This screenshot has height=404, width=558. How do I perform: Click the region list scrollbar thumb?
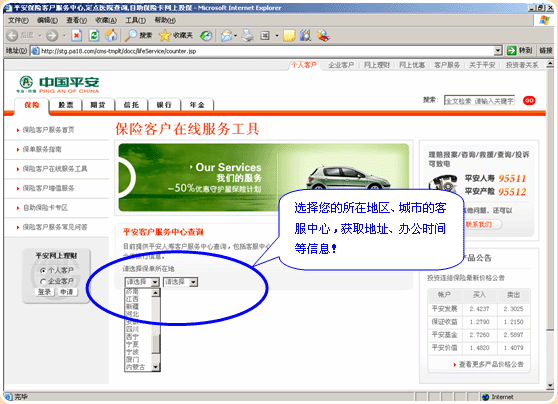(x=156, y=343)
